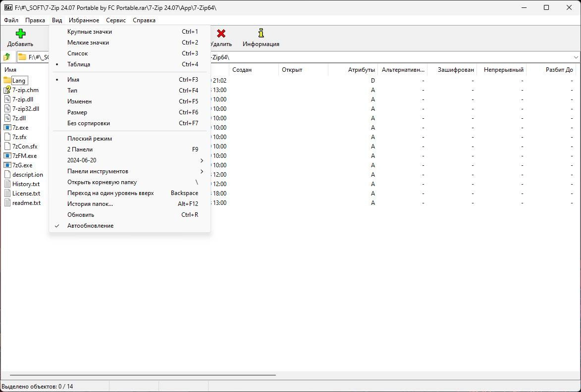Viewport: 581px width, 392px height.
Task: Select the Lang folder name
Action: (x=19, y=81)
